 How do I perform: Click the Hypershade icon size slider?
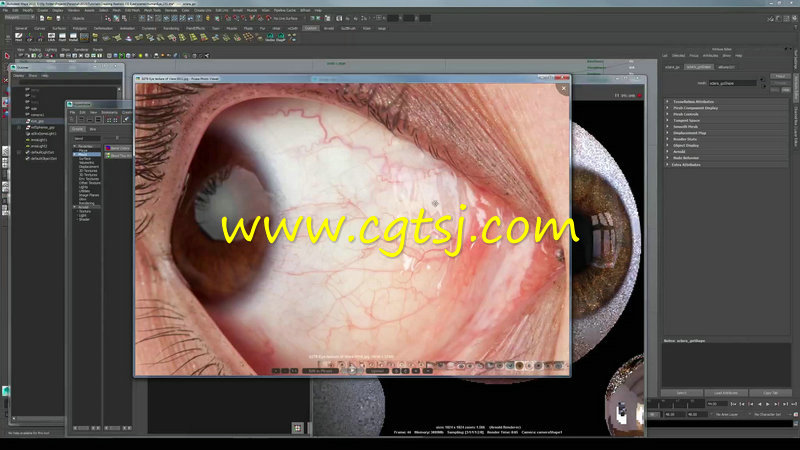click(x=117, y=138)
